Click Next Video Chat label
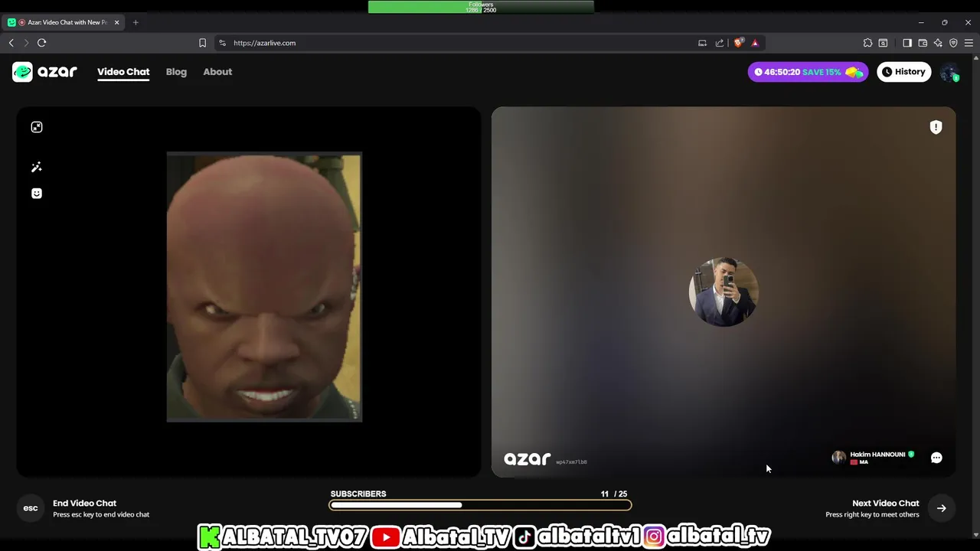 coord(885,503)
